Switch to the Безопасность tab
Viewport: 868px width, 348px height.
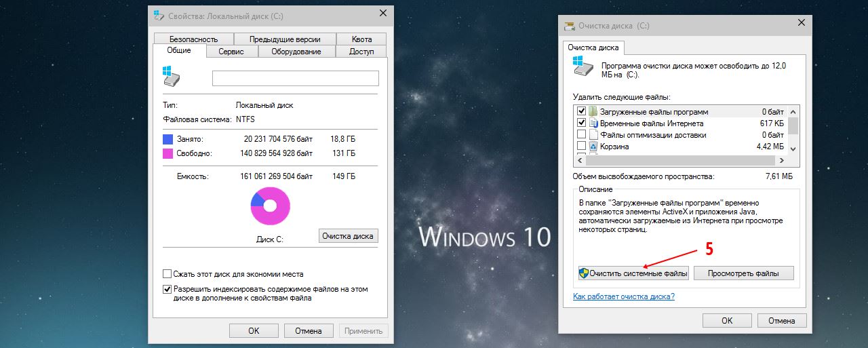coord(193,39)
